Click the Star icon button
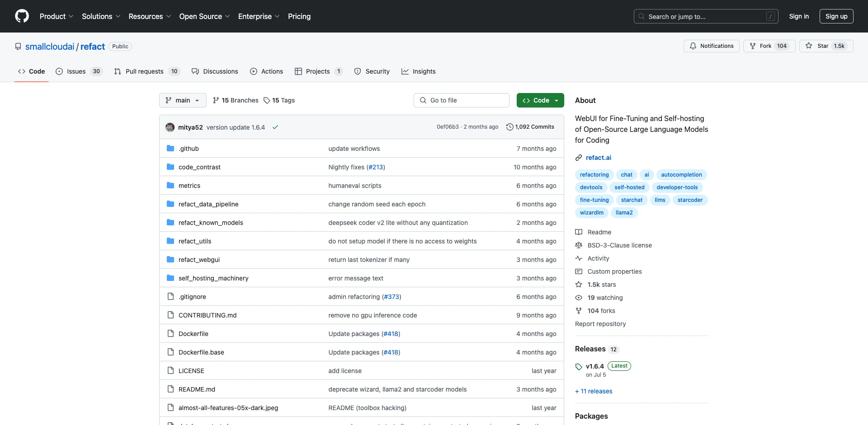 (x=809, y=46)
